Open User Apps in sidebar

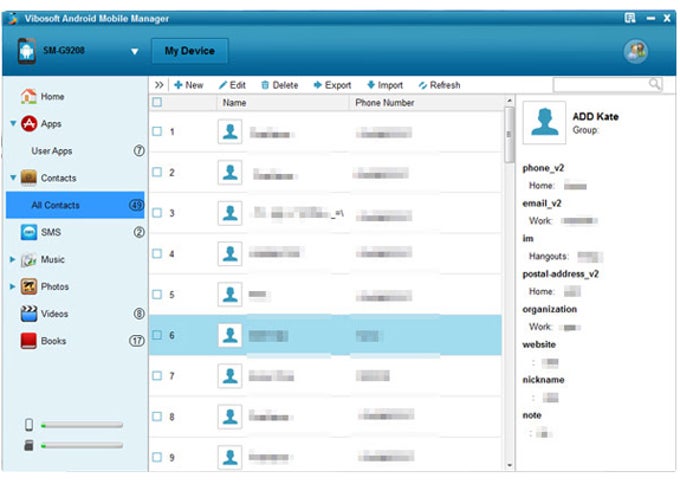coord(52,151)
